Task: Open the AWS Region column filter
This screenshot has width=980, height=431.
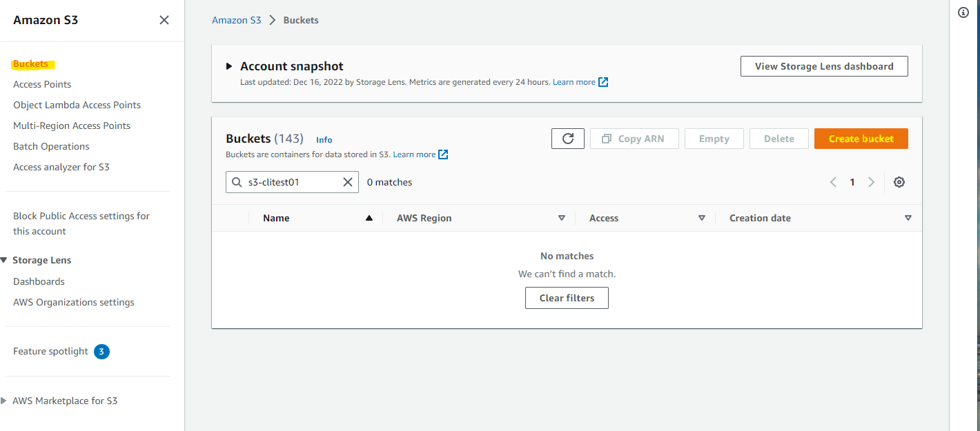Action: pos(561,217)
